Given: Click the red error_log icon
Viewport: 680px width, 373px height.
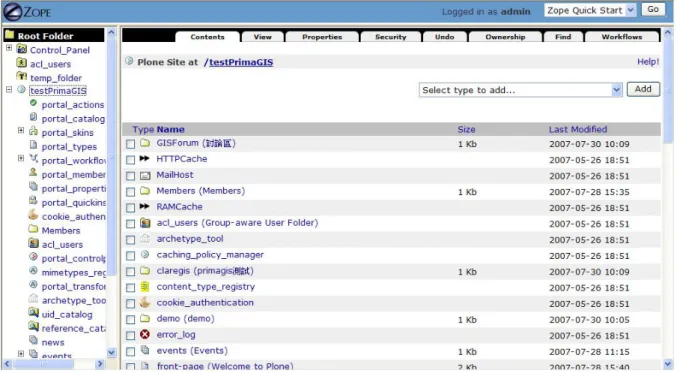Looking at the screenshot, I should pos(145,334).
